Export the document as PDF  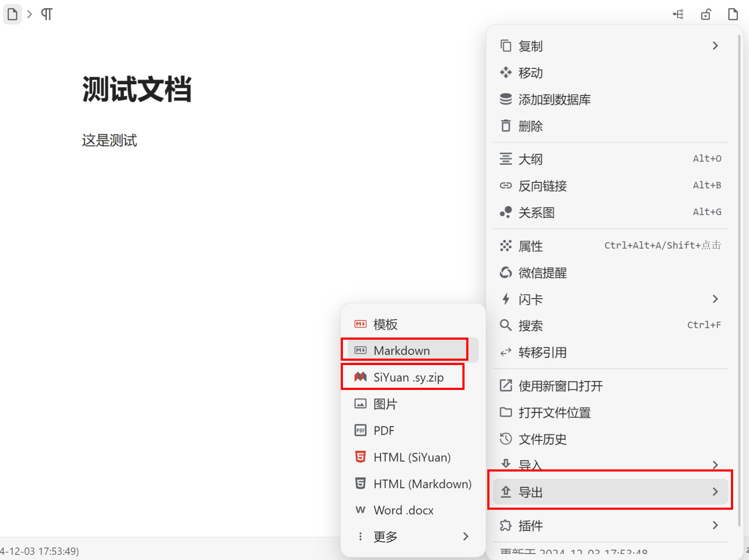pos(384,430)
